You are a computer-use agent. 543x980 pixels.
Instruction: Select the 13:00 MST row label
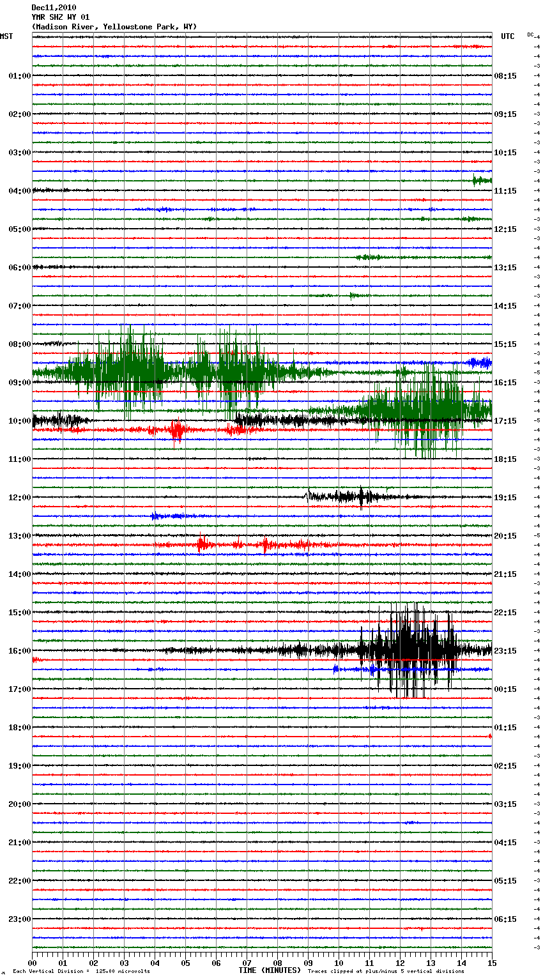(x=19, y=536)
